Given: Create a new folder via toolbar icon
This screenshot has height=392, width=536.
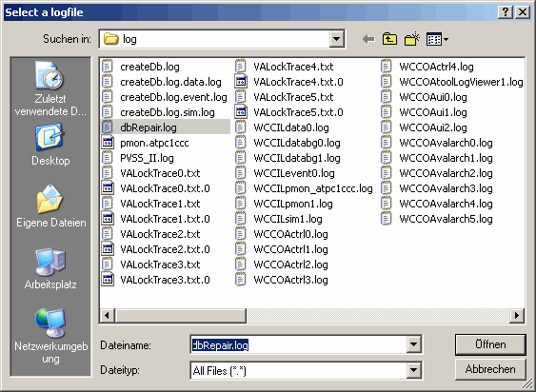Looking at the screenshot, I should coord(412,39).
